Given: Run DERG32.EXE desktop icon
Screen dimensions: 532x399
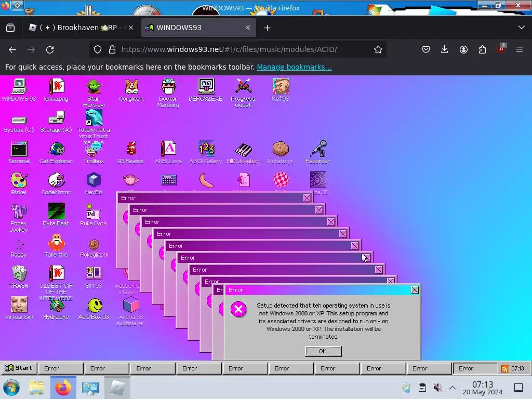Looking at the screenshot, I should pos(206,90).
